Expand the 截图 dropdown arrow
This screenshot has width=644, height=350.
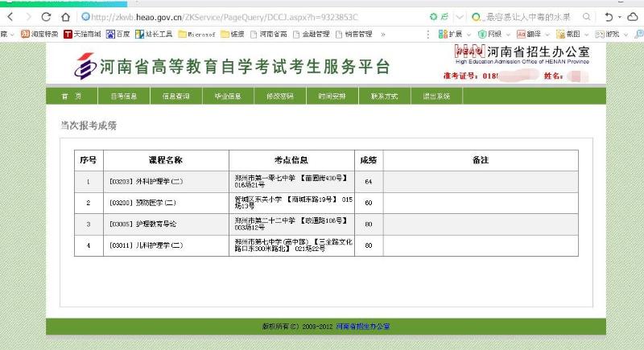587,35
